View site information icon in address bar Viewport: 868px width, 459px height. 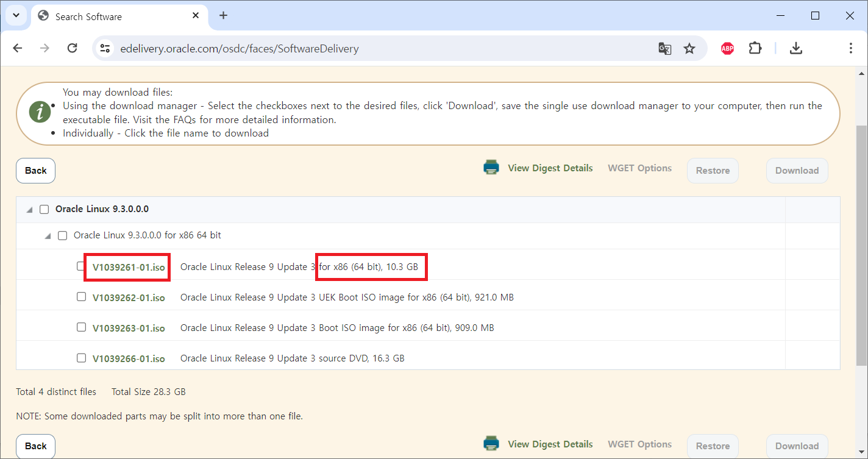pyautogui.click(x=105, y=49)
